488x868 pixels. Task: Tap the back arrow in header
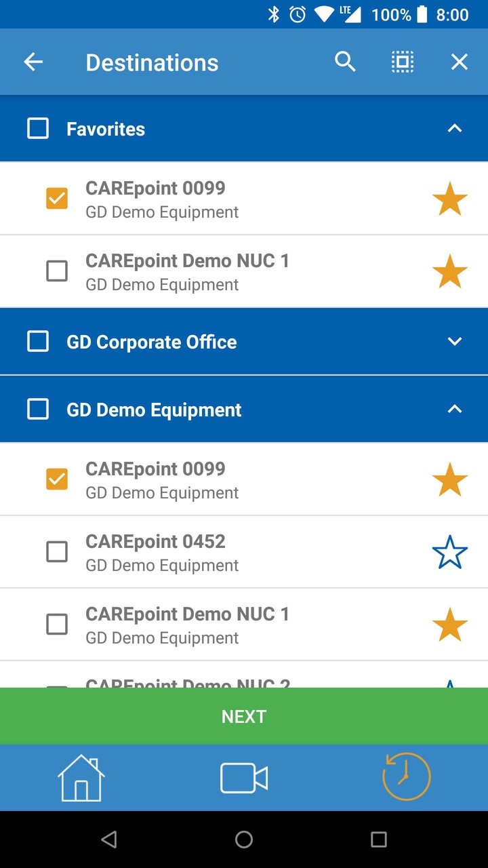33,62
